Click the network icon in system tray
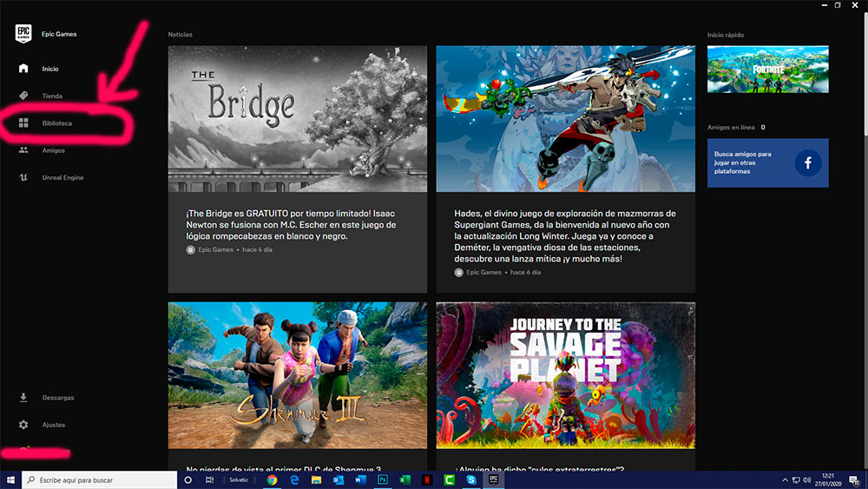This screenshot has width=868, height=489. click(x=796, y=479)
